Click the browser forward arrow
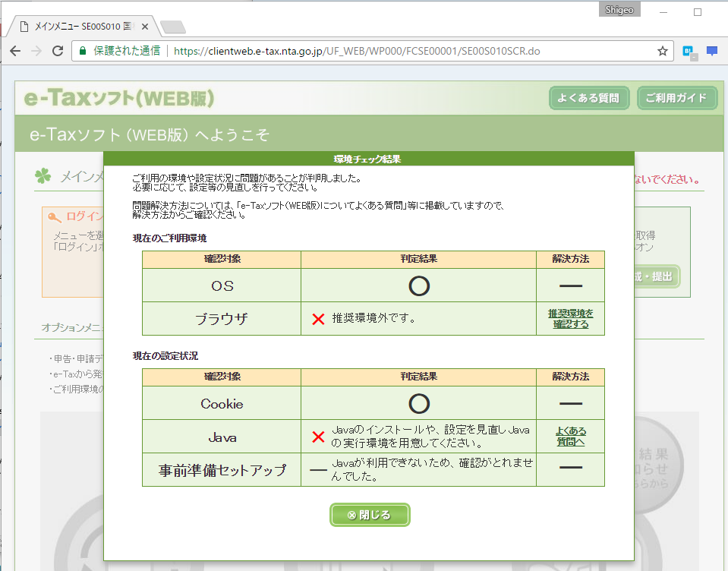The width and height of the screenshot is (728, 571). [36, 51]
